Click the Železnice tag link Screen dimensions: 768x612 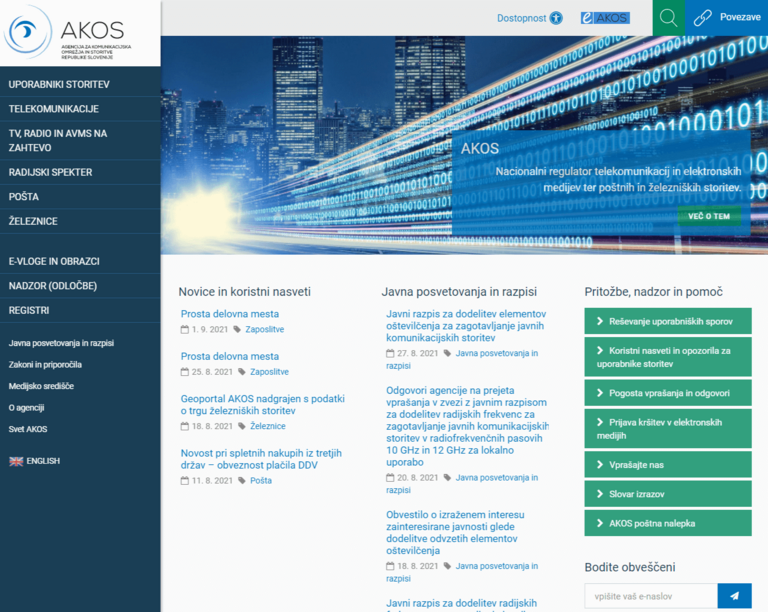click(267, 426)
